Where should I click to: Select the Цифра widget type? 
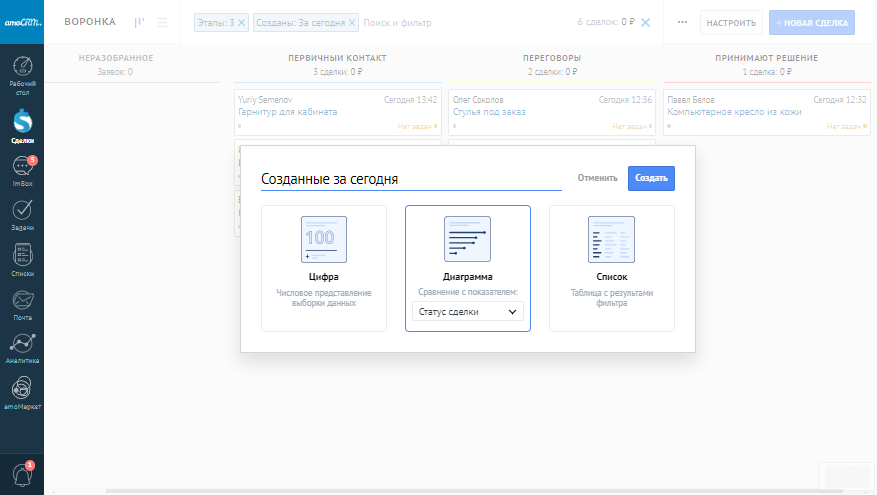pos(323,267)
